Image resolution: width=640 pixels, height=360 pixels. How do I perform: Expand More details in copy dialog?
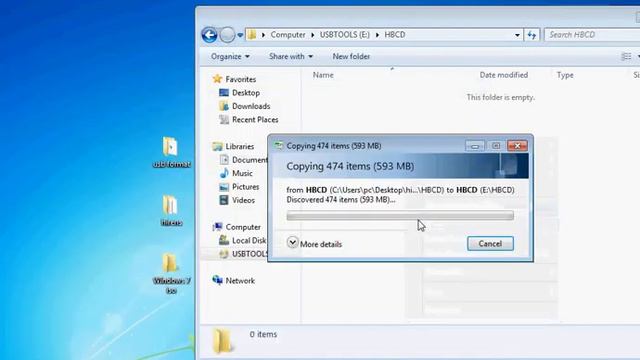(314, 244)
